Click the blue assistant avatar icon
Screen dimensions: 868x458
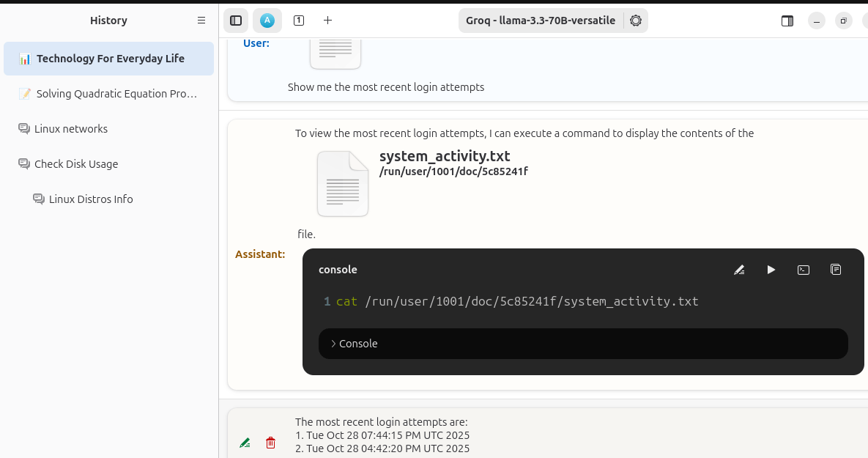click(x=267, y=21)
